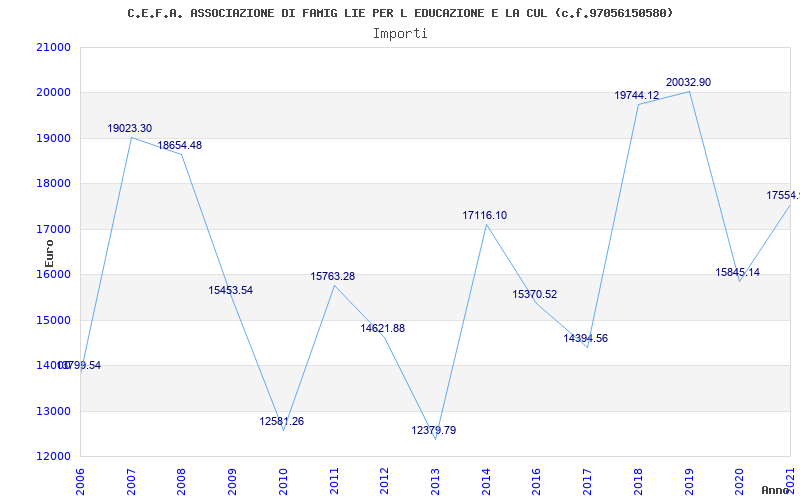This screenshot has width=800, height=500.
Task: Click the Importi subtitle
Action: coord(400,34)
